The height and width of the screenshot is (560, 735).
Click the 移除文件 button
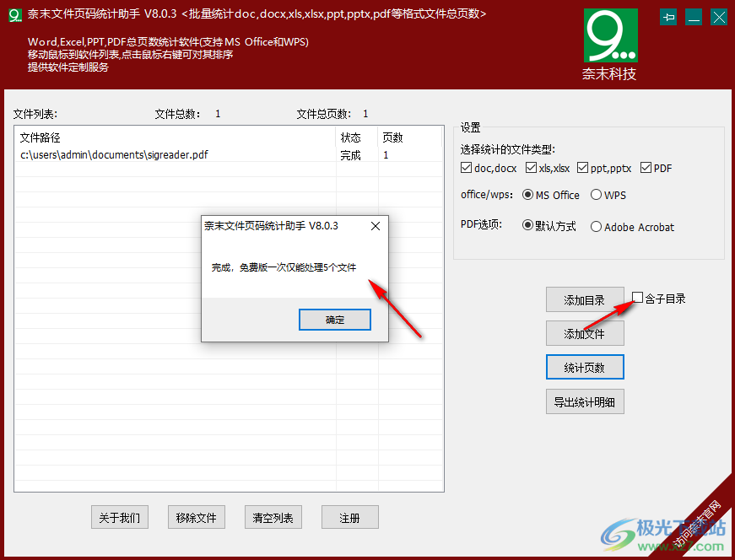point(197,517)
